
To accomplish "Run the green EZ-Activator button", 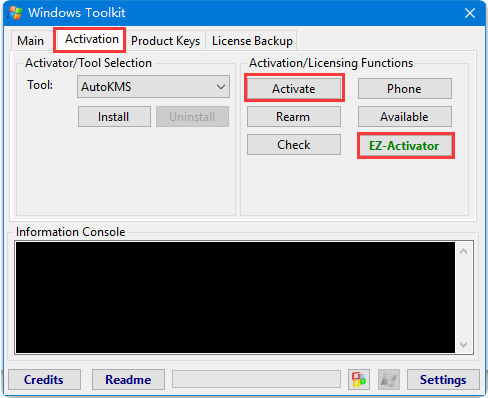I will [405, 146].
